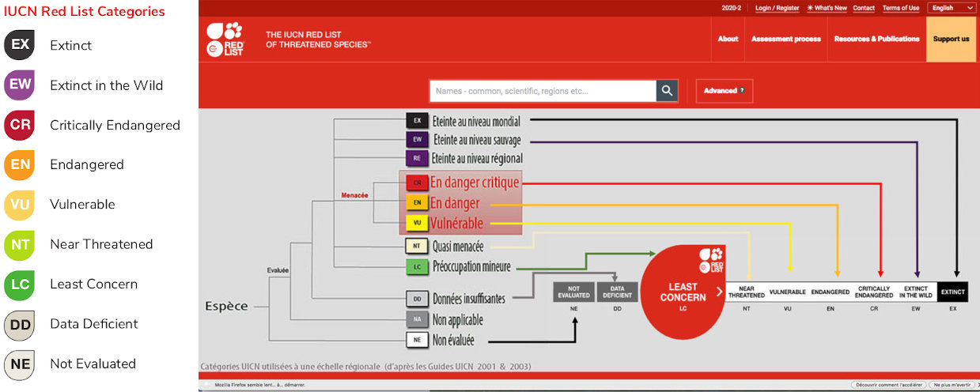This screenshot has width=980, height=392.
Task: Open the About menu
Action: (728, 39)
